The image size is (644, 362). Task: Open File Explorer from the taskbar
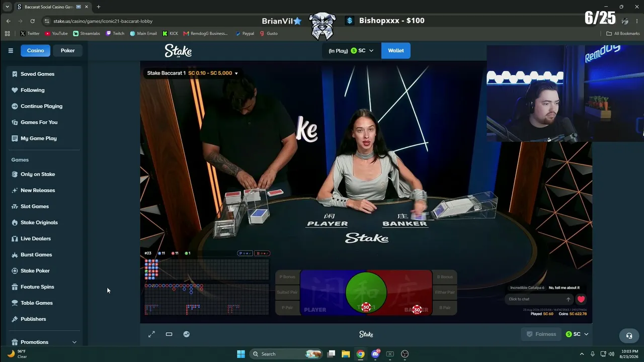click(x=346, y=354)
